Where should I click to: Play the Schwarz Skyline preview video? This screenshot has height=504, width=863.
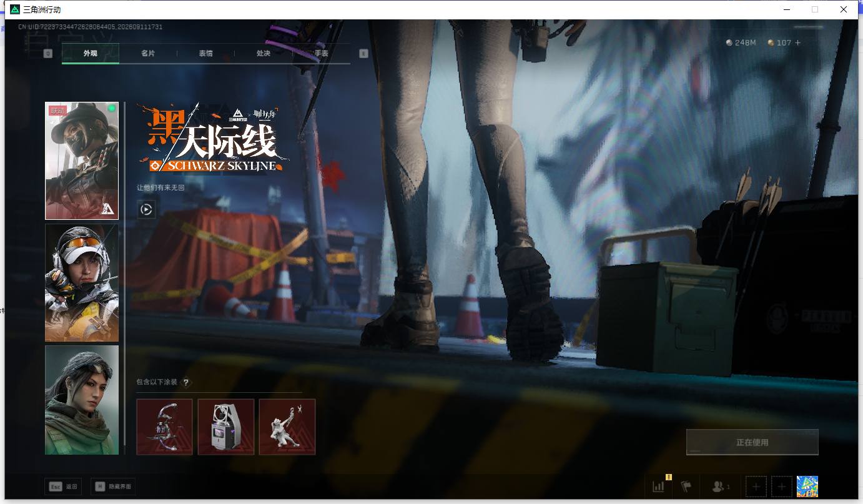pyautogui.click(x=146, y=210)
